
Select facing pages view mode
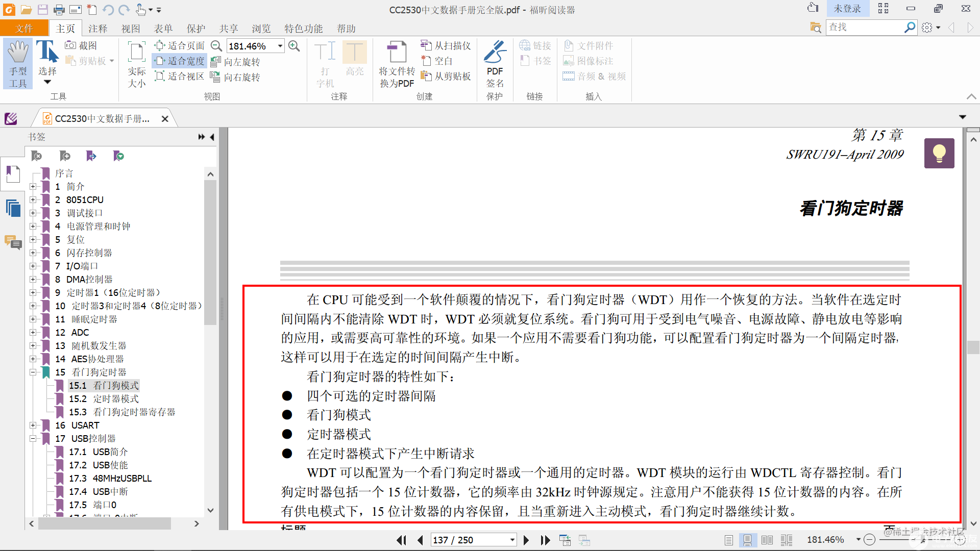pos(767,540)
